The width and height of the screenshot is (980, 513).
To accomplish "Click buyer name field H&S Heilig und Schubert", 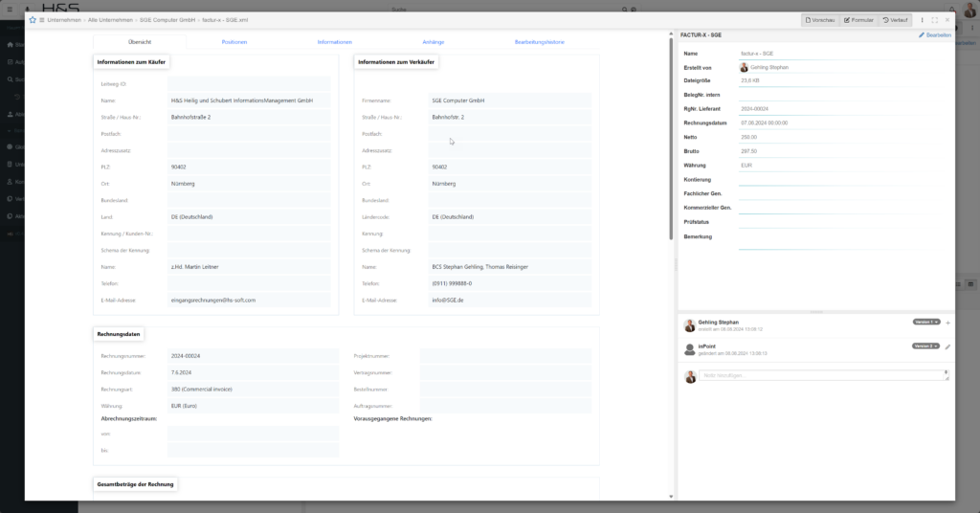I will point(249,100).
